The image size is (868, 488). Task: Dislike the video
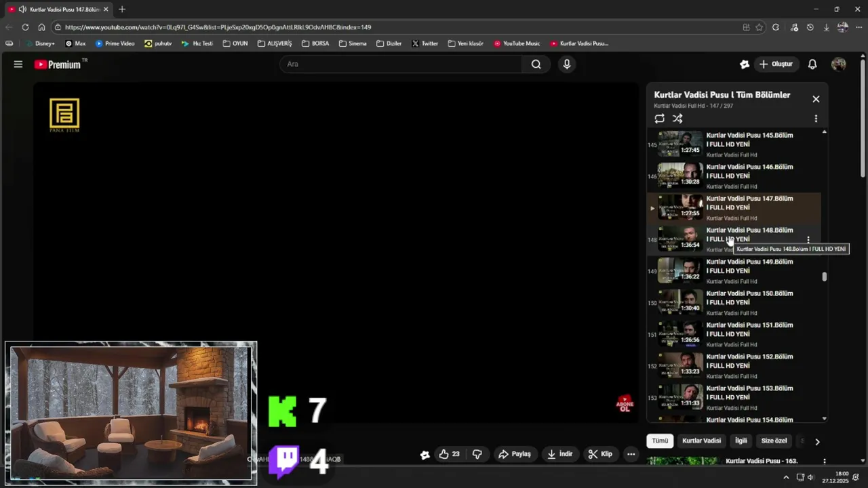point(477,454)
